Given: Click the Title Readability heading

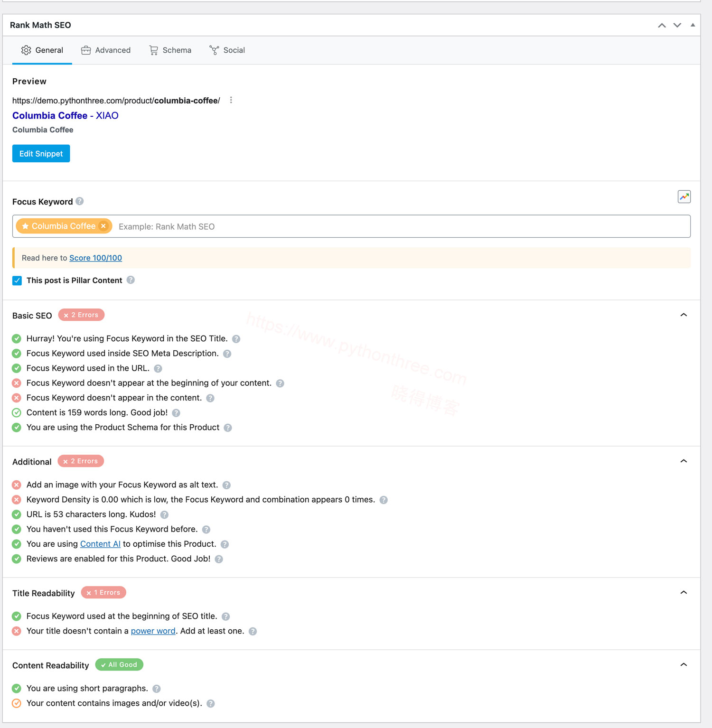Looking at the screenshot, I should 44,593.
